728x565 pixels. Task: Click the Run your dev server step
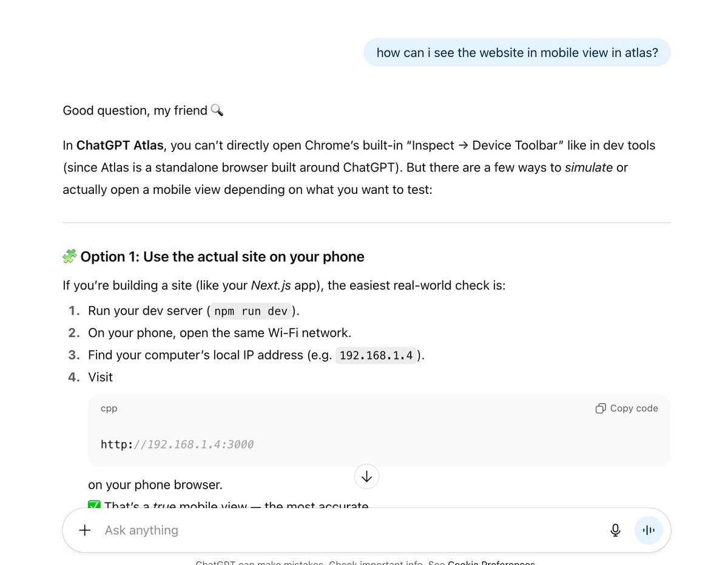194,311
